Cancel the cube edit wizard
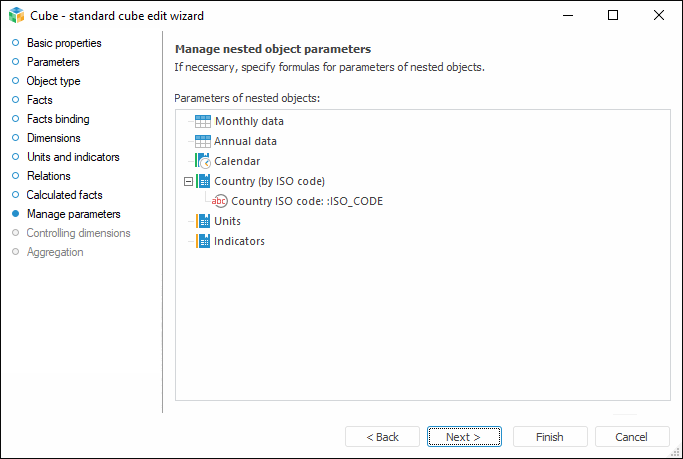Screen dimensions: 683x459 pyautogui.click(x=631, y=437)
